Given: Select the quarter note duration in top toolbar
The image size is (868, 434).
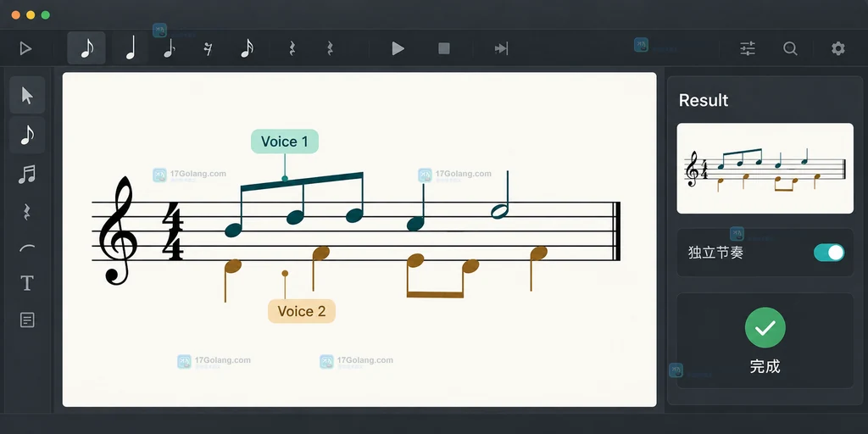Looking at the screenshot, I should click(131, 48).
